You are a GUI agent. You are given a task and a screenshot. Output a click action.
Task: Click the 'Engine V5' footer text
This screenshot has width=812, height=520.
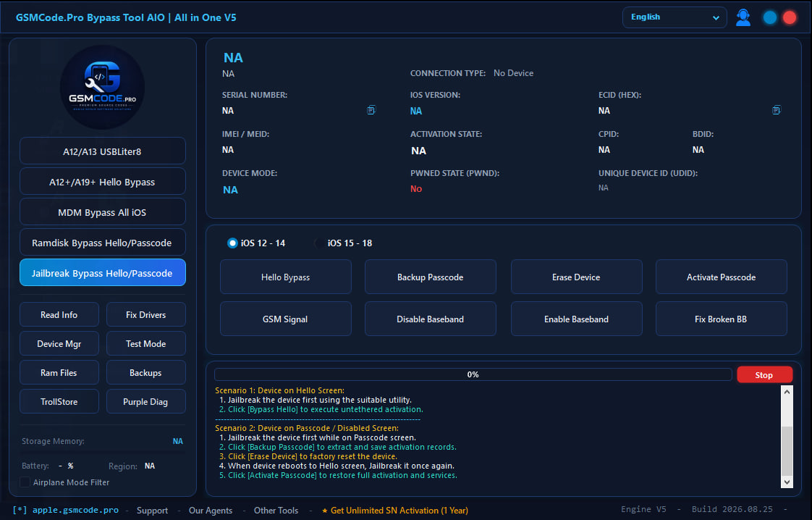click(643, 509)
